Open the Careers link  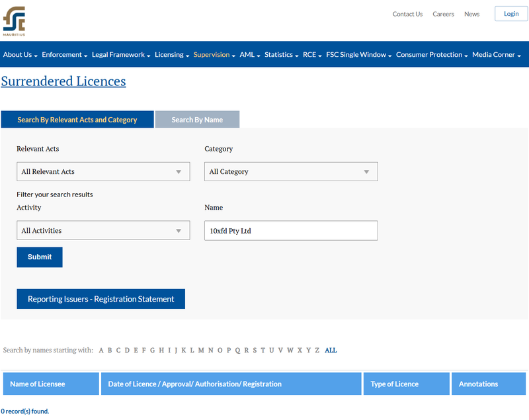coord(443,14)
